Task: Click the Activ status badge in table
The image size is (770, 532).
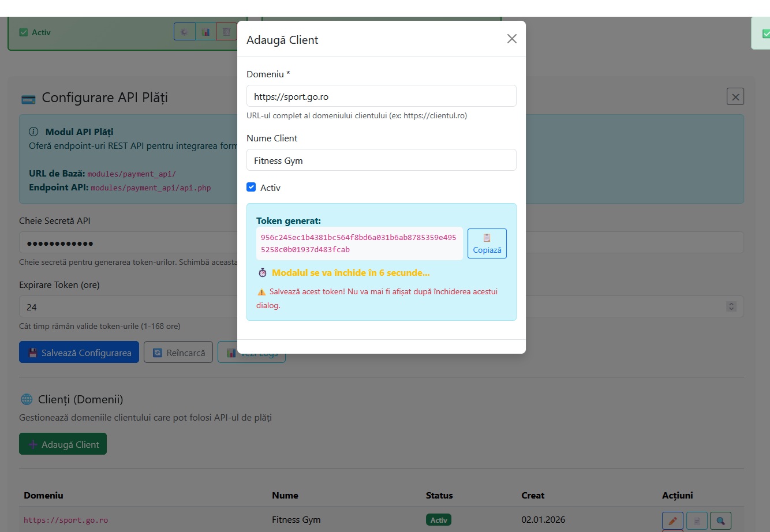Action: (x=439, y=520)
